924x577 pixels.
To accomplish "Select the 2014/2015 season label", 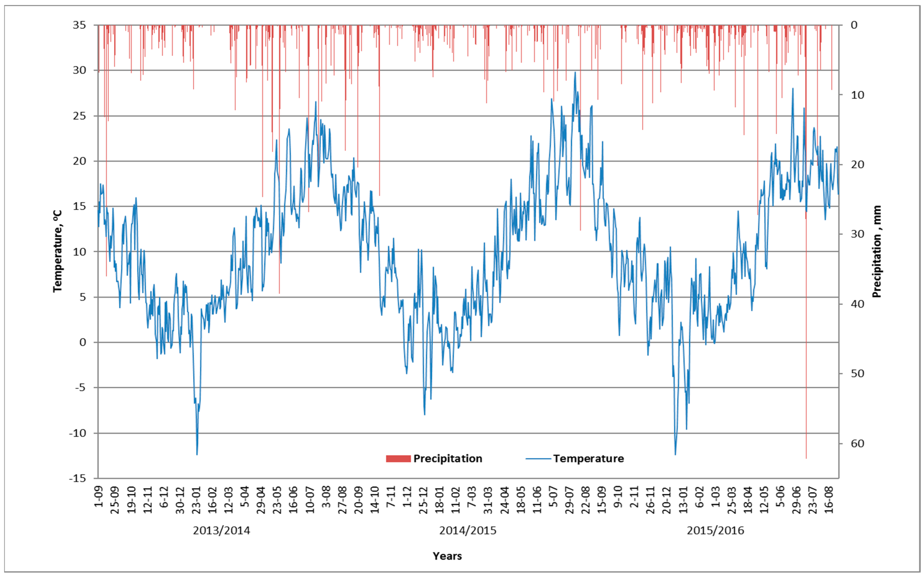I will click(468, 530).
